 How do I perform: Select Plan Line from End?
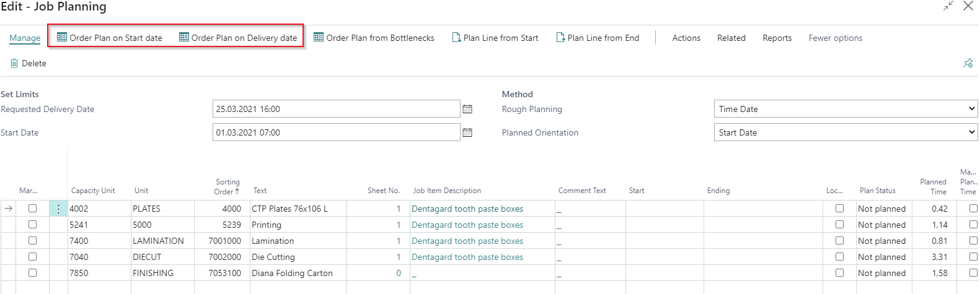pos(598,38)
